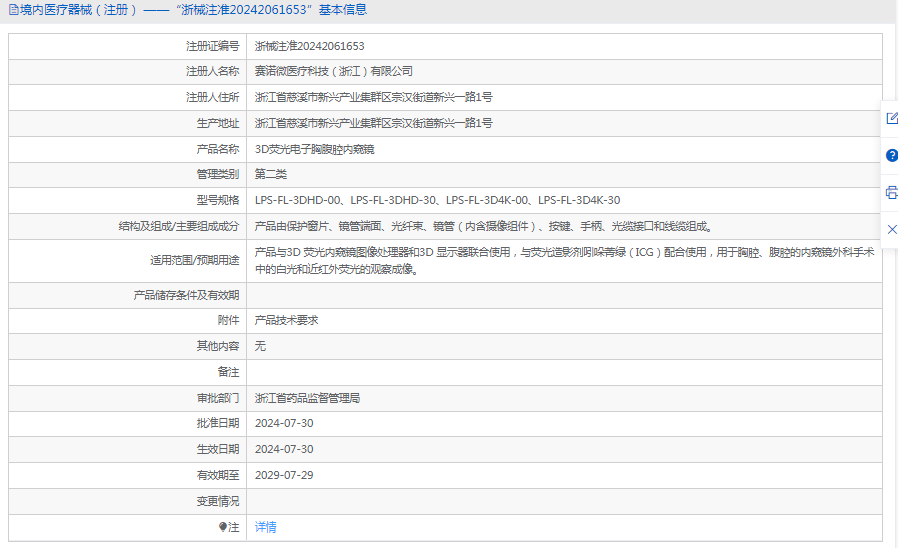The width and height of the screenshot is (898, 548).
Task: Click the 注册证编号 label
Action: (x=212, y=46)
